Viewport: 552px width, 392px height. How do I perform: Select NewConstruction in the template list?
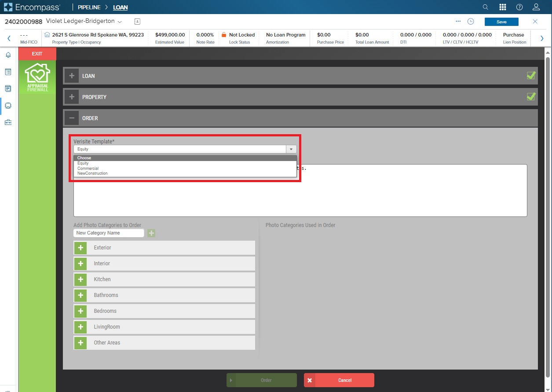pos(185,173)
